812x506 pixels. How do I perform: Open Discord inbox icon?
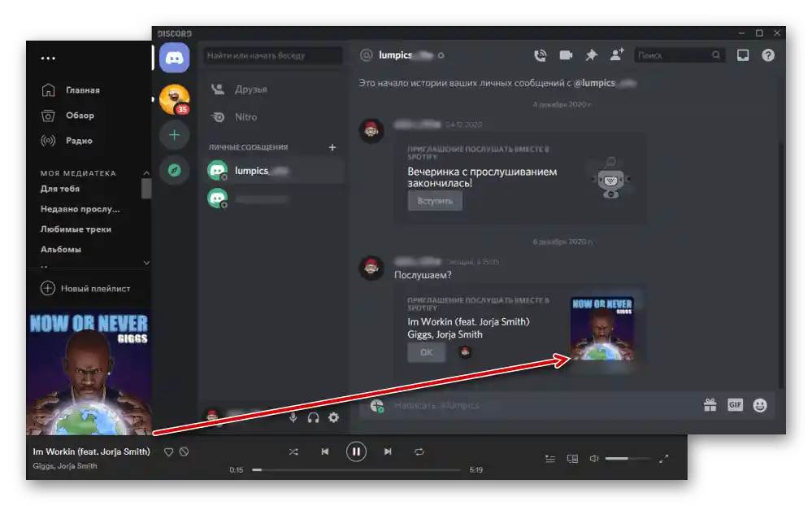pyautogui.click(x=743, y=55)
